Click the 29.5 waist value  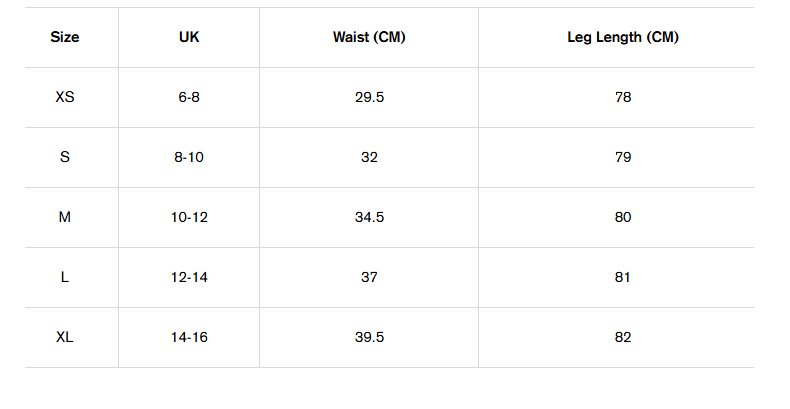(369, 97)
